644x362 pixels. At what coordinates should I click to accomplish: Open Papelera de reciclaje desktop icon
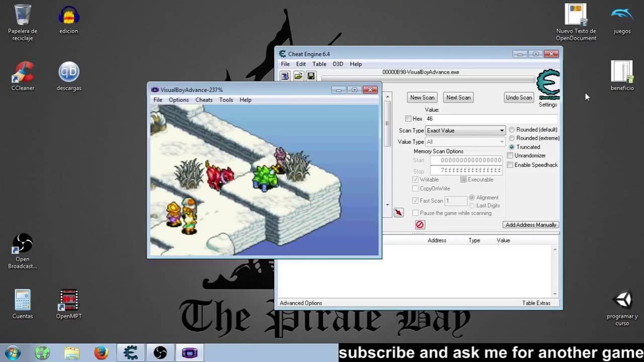point(23,23)
